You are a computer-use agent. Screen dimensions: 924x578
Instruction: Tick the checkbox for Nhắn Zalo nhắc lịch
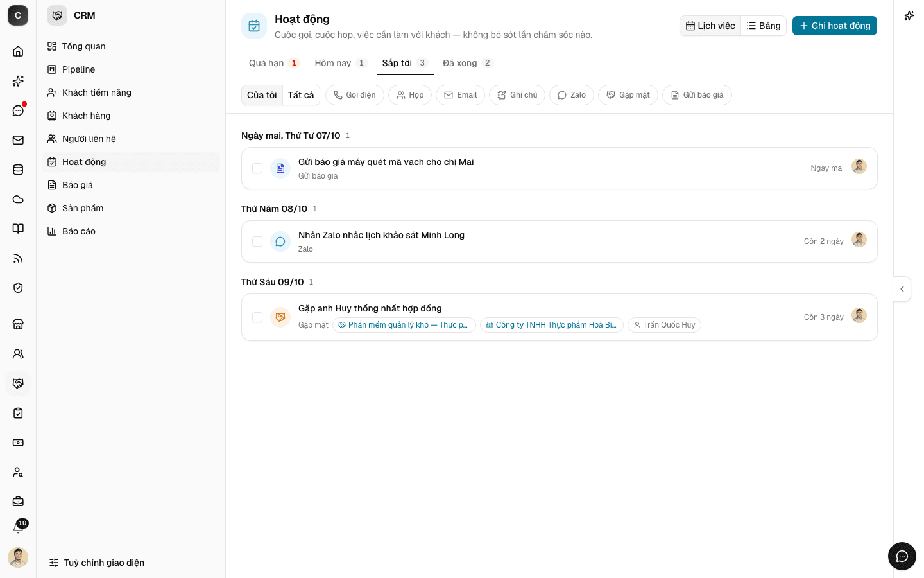[257, 241]
